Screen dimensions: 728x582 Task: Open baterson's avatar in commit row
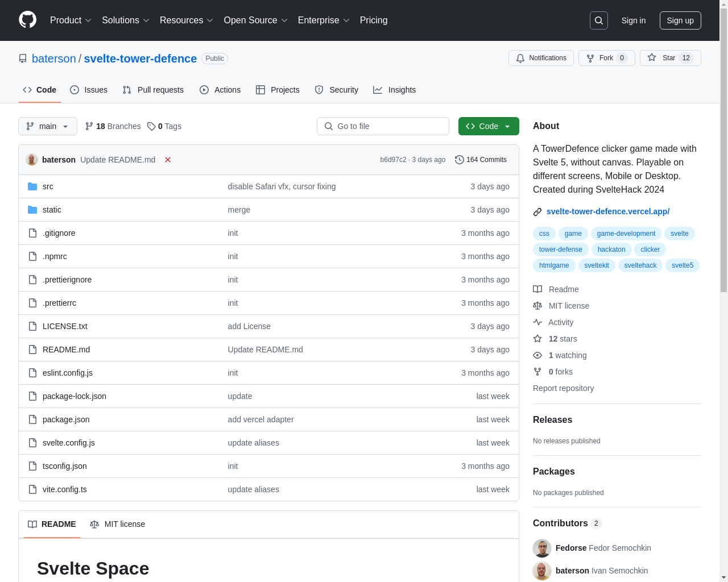[x=32, y=160]
